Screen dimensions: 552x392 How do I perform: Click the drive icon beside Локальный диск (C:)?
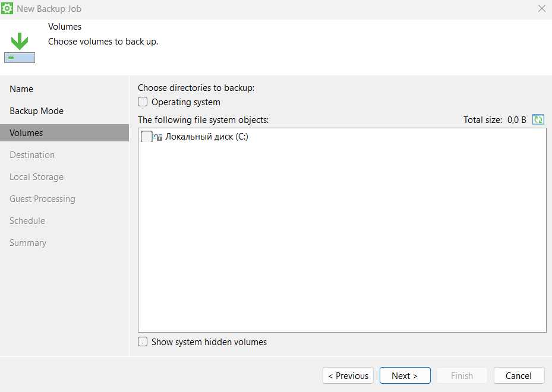point(158,137)
